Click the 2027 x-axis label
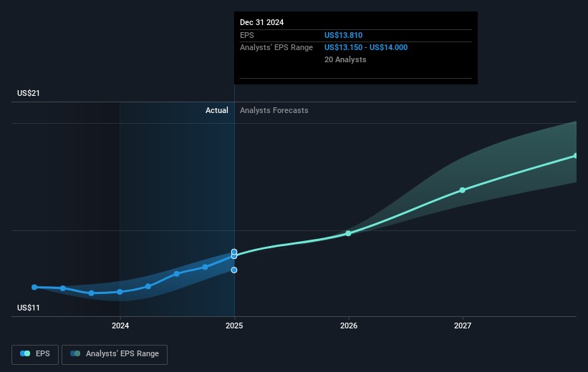This screenshot has width=588, height=372. pyautogui.click(x=463, y=327)
